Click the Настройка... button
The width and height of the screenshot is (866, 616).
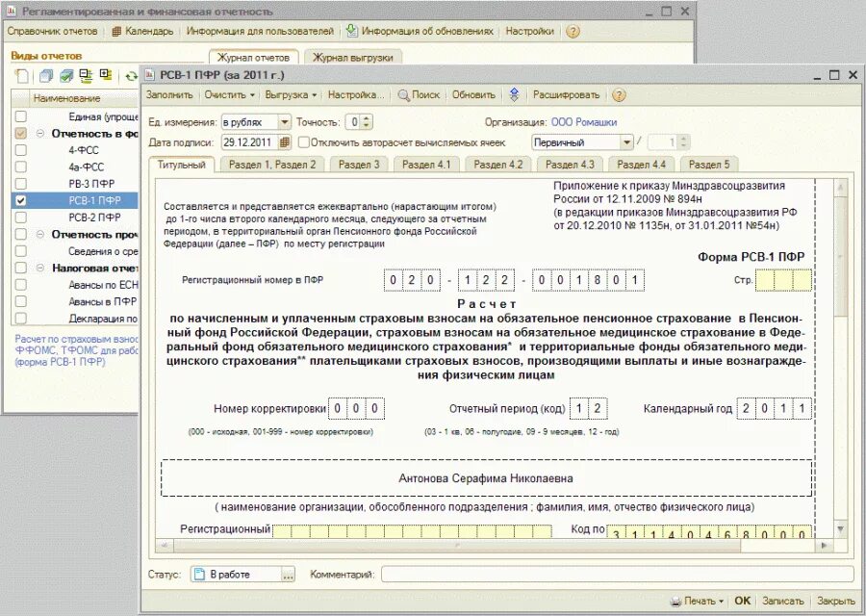pos(356,95)
